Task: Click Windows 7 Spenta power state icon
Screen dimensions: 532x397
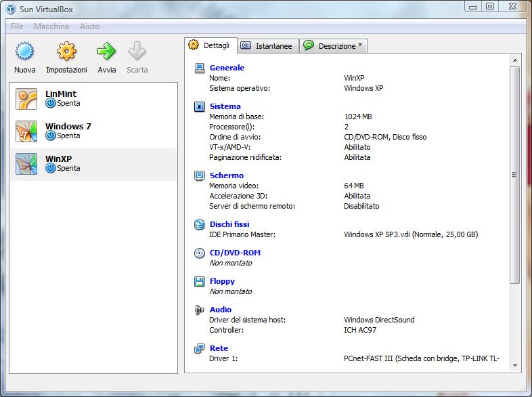Action: (x=51, y=136)
